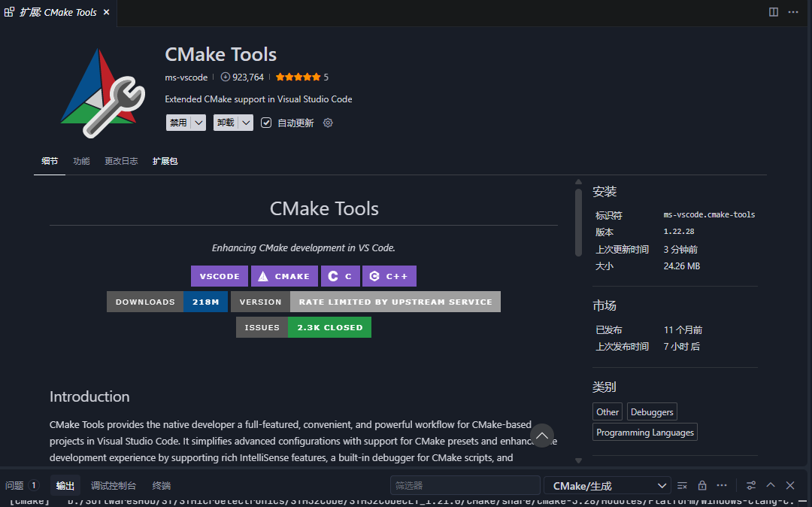Click the purple C language badge
812x507 pixels.
pos(341,276)
